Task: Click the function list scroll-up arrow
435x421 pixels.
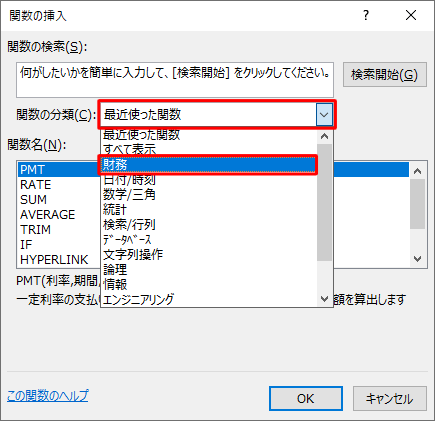Action: 417,171
